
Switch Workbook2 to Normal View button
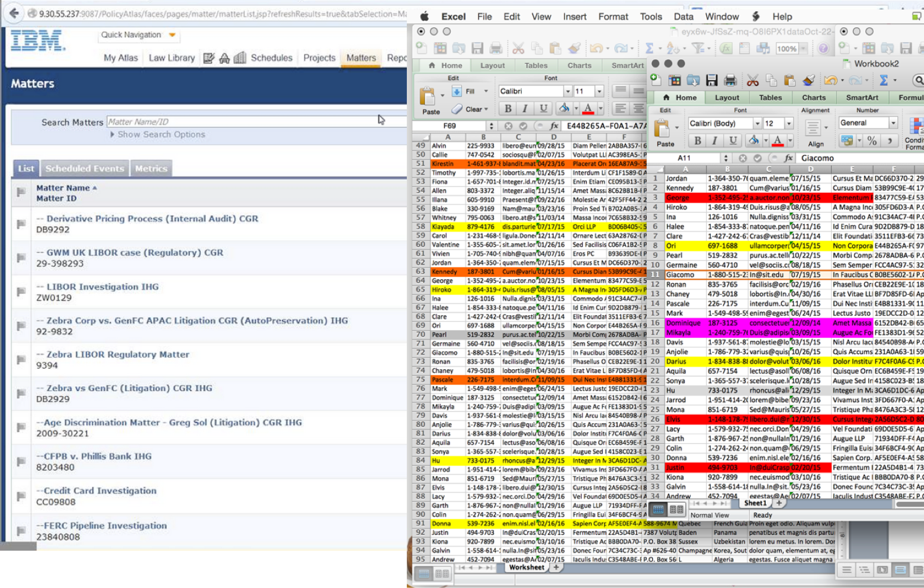point(659,509)
